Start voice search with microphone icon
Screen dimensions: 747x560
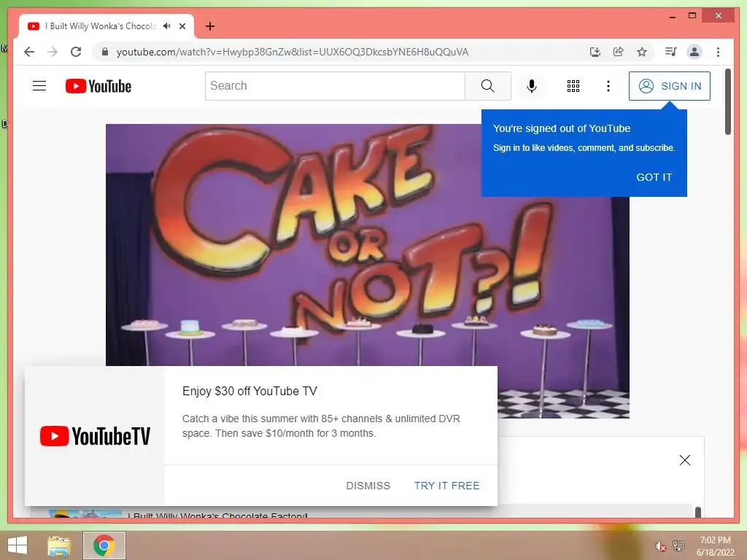(x=532, y=86)
